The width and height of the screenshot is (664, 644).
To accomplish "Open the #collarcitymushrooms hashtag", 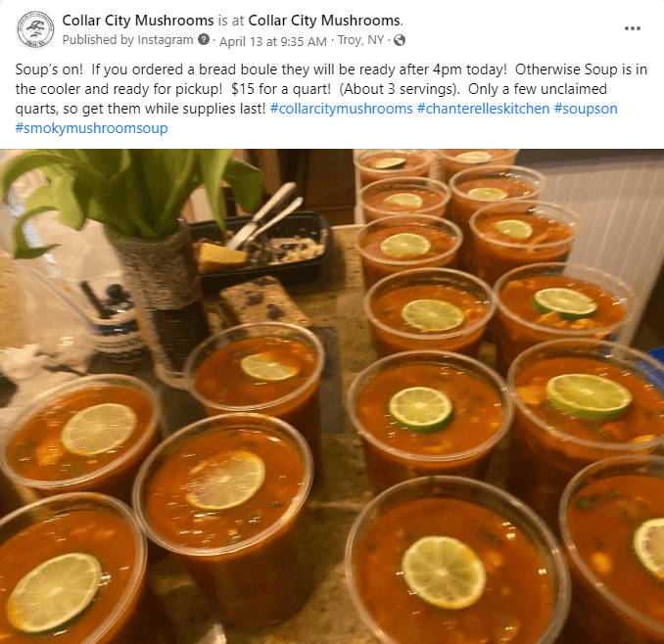I will coord(342,109).
